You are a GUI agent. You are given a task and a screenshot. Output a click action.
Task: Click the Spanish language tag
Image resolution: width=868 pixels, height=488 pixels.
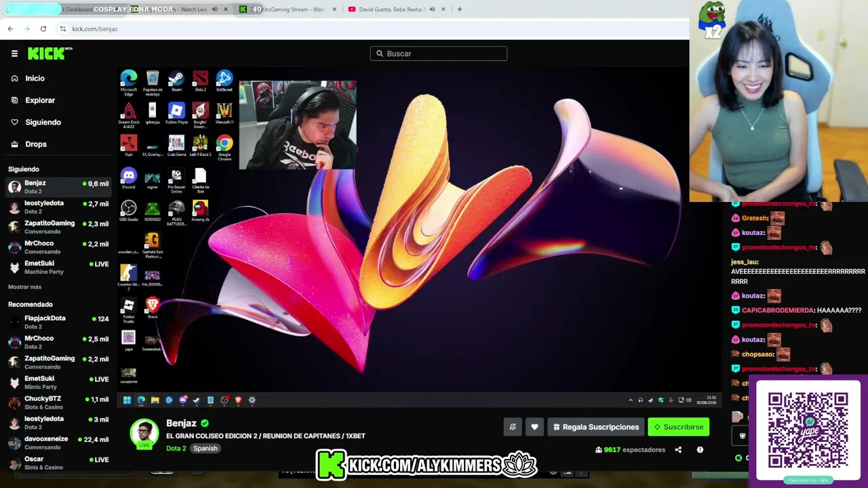click(x=205, y=448)
